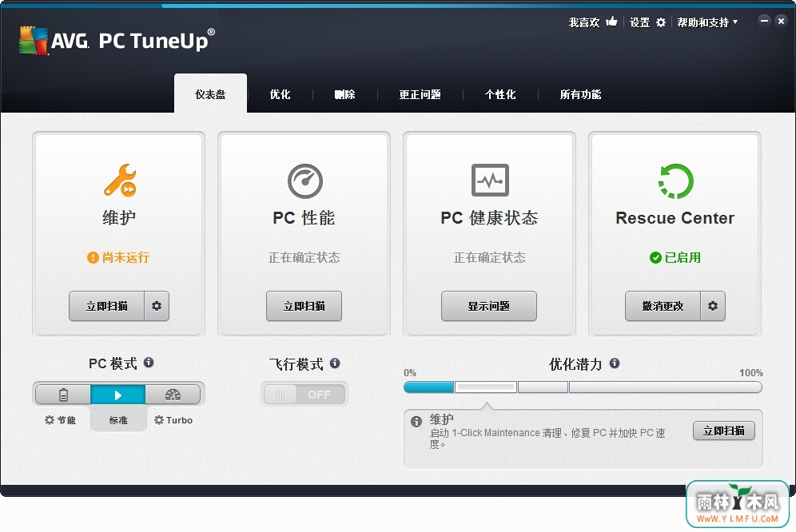Open settings gear for Turbo mode
796x532 pixels.
click(x=159, y=420)
